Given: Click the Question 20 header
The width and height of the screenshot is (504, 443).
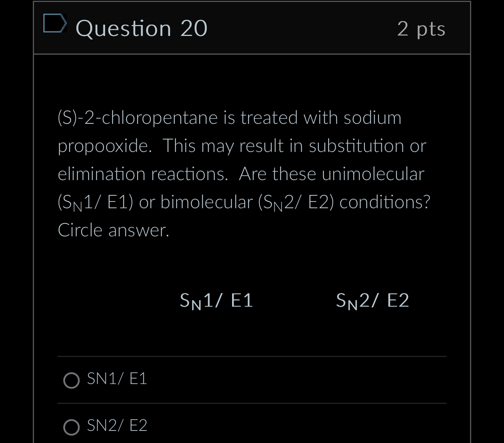Looking at the screenshot, I should tap(142, 28).
